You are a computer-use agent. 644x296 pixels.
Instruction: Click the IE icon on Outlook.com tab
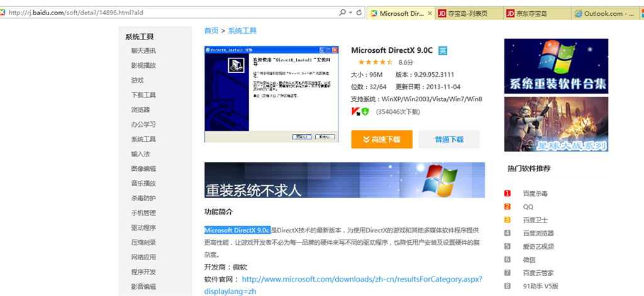579,14
